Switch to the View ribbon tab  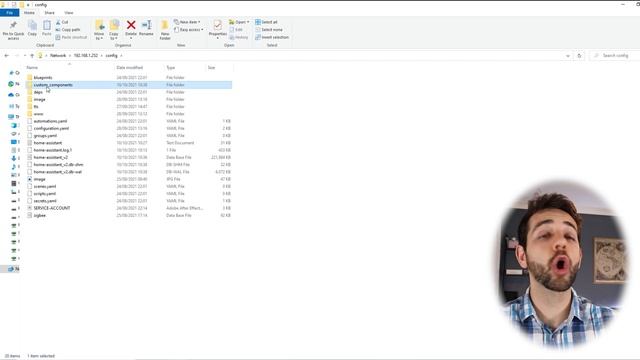pyautogui.click(x=69, y=13)
